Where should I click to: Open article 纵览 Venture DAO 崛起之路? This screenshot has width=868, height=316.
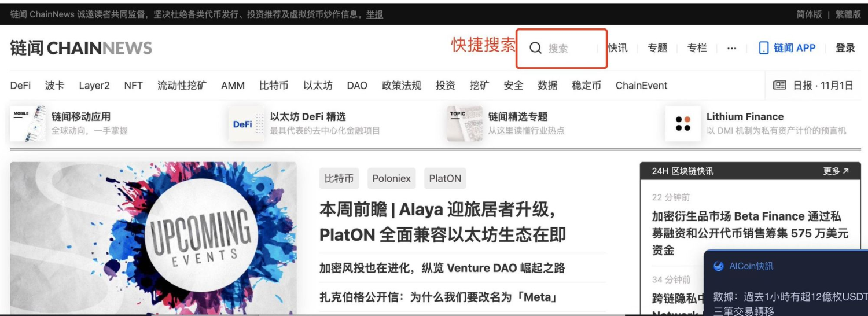click(442, 268)
